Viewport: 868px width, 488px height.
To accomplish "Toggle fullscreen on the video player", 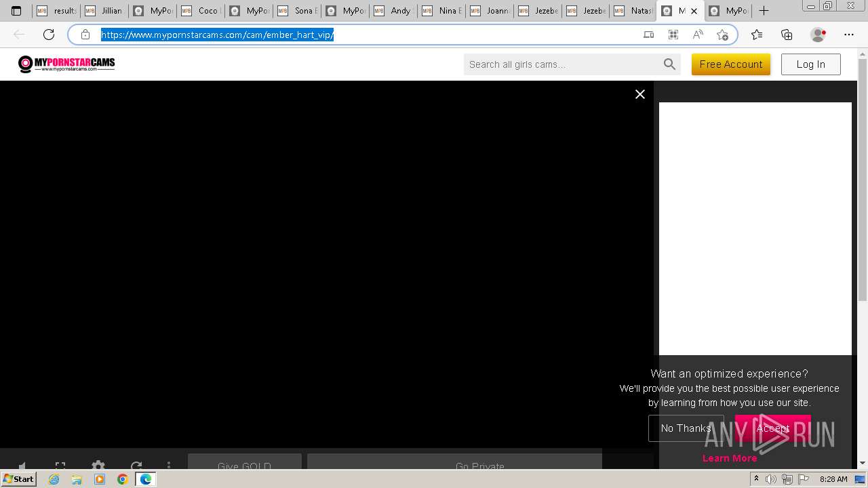I will [60, 466].
